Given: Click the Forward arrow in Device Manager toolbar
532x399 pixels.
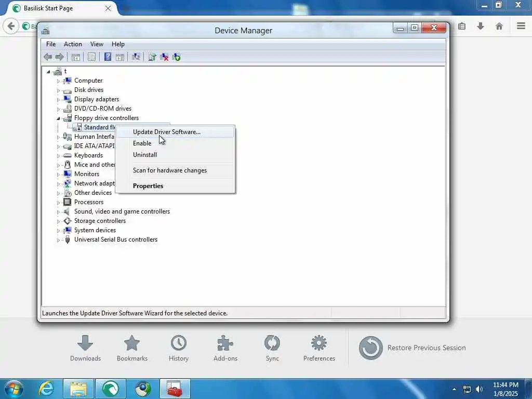Looking at the screenshot, I should click(60, 57).
